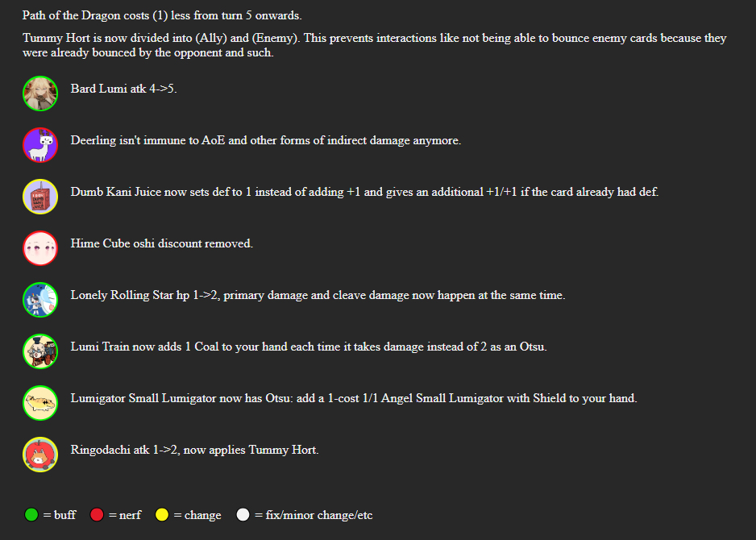This screenshot has width=756, height=540.
Task: Click the yellow change legend circle
Action: click(162, 514)
